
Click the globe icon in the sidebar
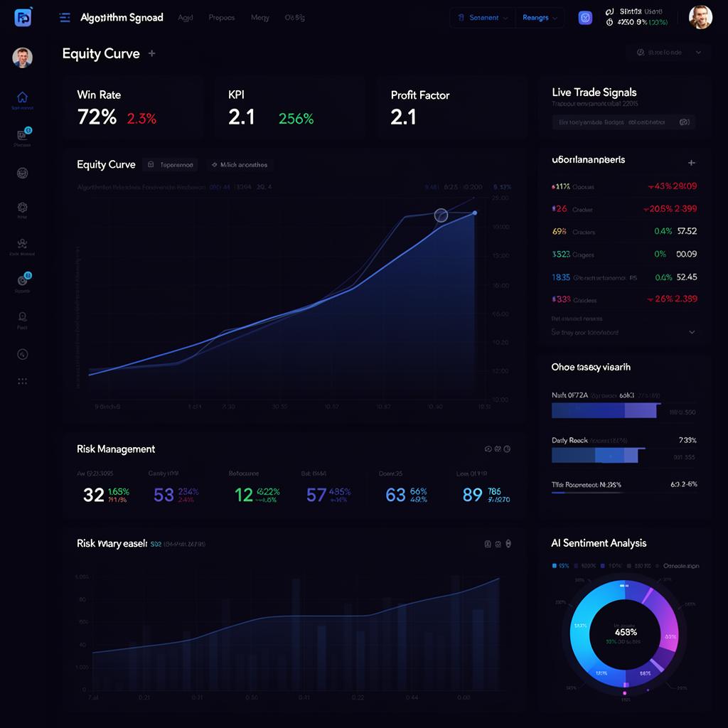(x=22, y=173)
